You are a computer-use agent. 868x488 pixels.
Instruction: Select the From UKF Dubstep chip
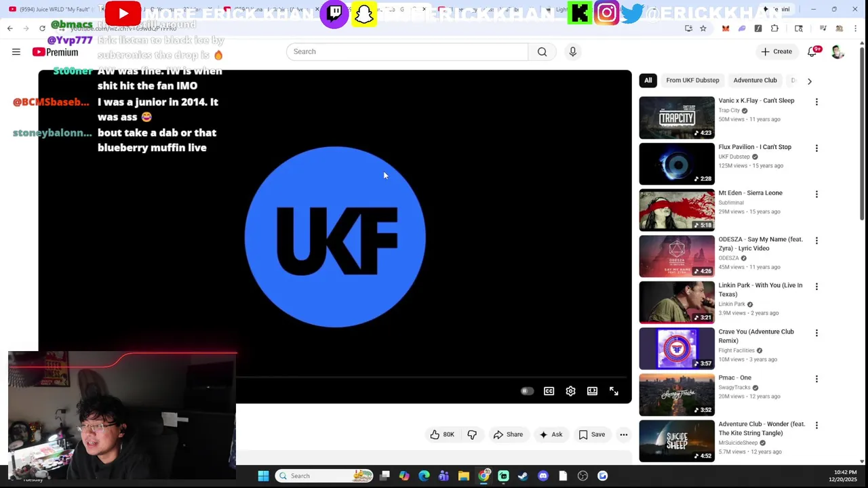pos(692,80)
